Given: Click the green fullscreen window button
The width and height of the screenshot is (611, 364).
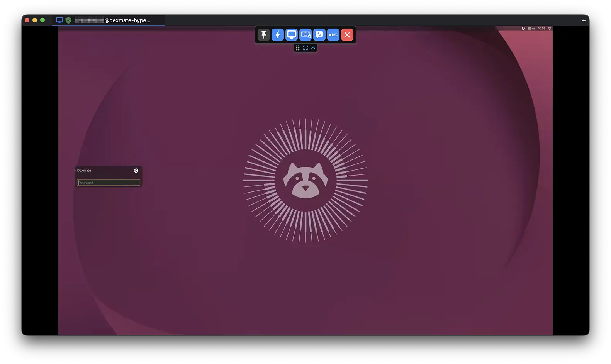Looking at the screenshot, I should pyautogui.click(x=42, y=20).
